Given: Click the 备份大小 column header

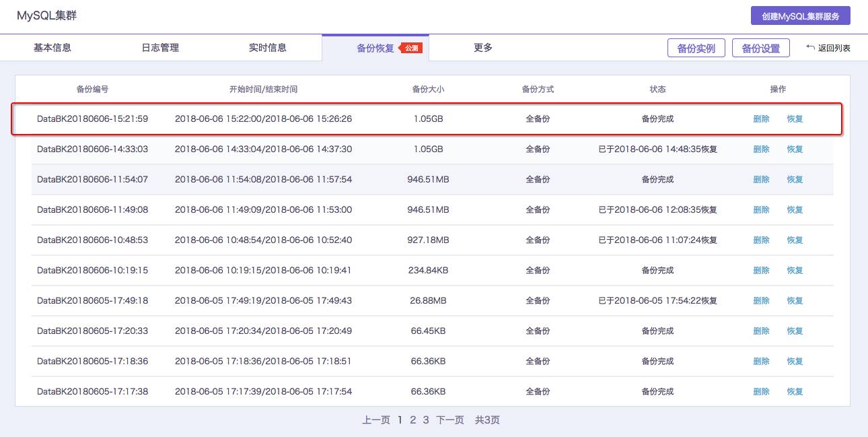Looking at the screenshot, I should 429,89.
